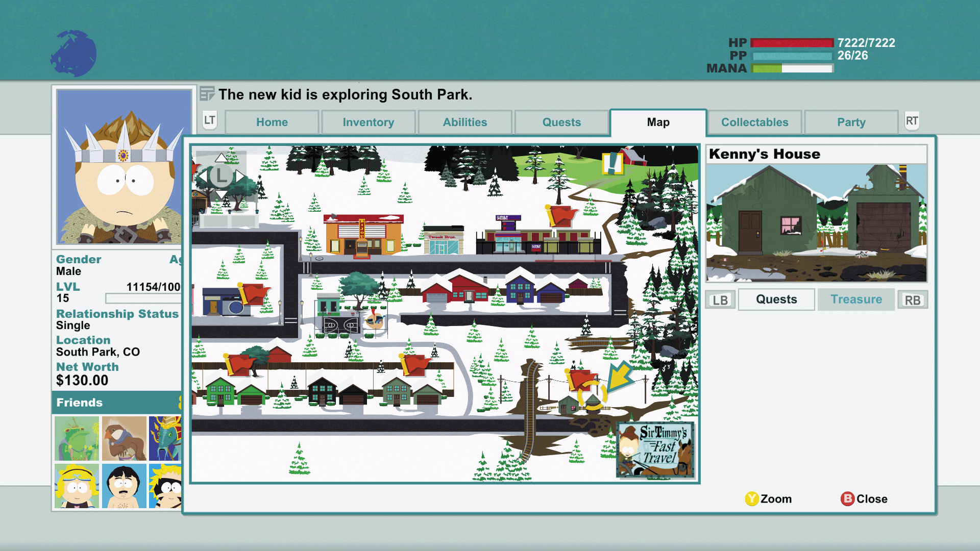Click the "South Park, CO" location text
The height and width of the screenshot is (551, 980).
click(x=98, y=352)
